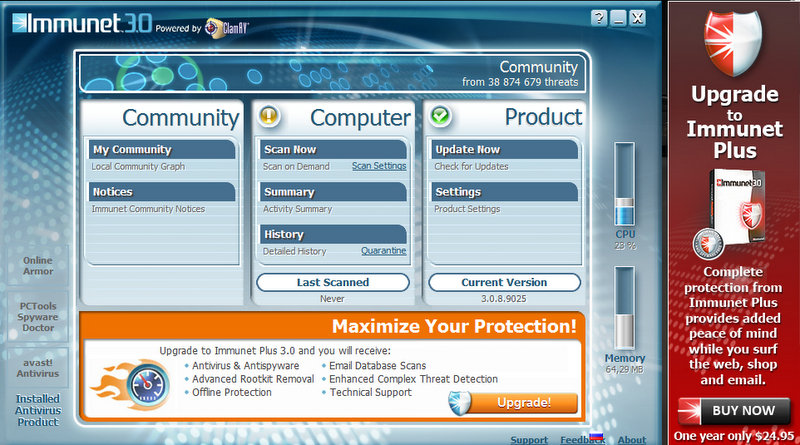
Task: Click 'Upgrade to Immunet Plus' ad heading
Action: point(735,122)
